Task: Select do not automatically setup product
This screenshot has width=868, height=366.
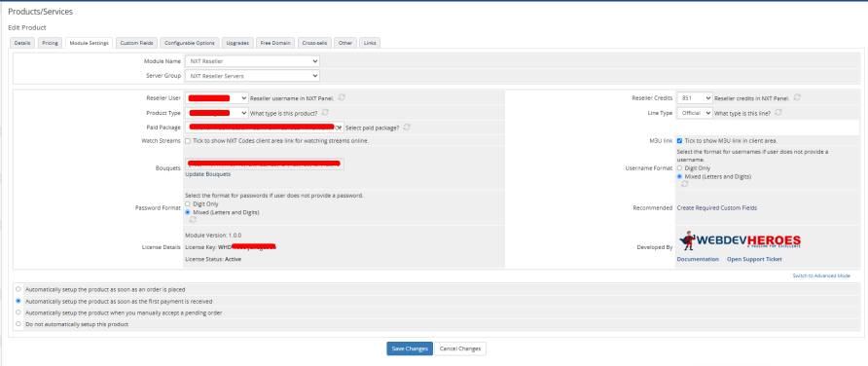Action: tap(18, 324)
